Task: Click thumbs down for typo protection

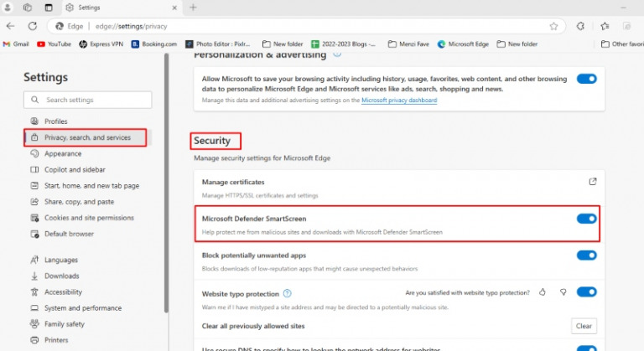Action: (563, 292)
